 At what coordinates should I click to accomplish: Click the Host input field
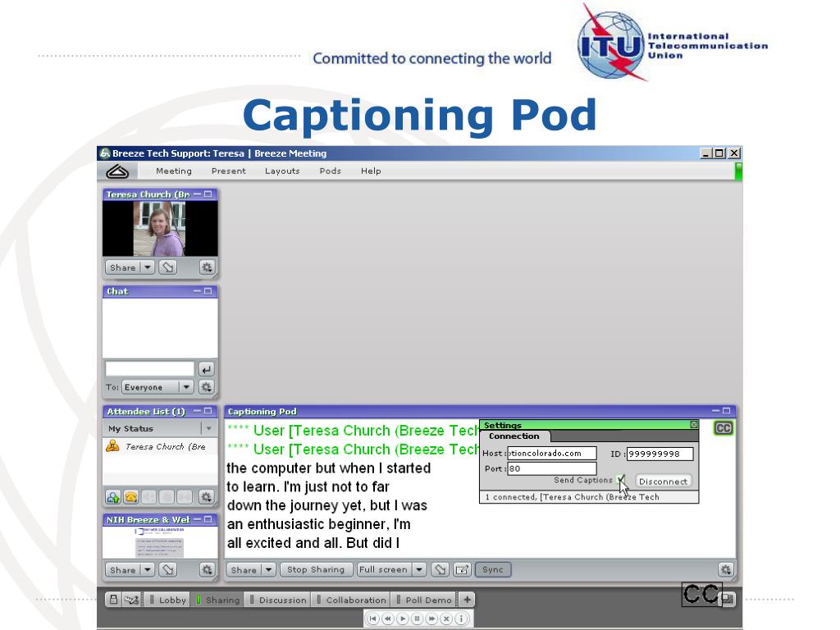click(552, 453)
